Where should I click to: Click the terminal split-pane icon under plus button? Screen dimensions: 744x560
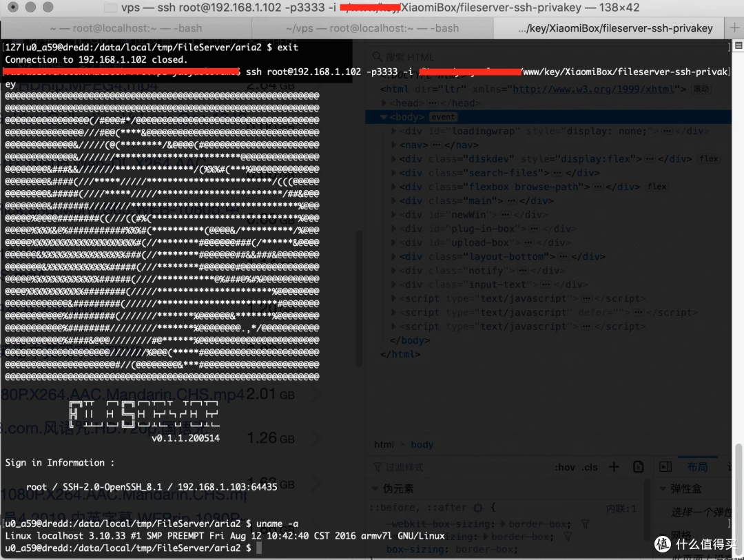click(x=738, y=45)
